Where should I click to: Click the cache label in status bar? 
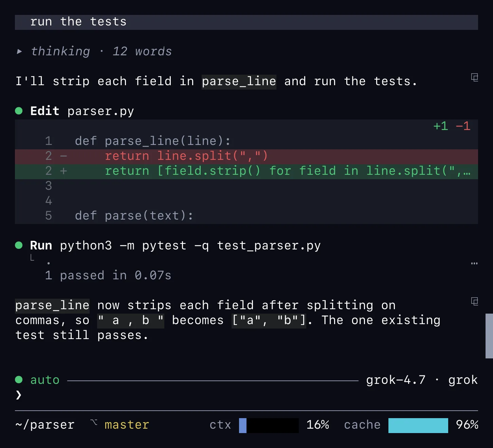click(362, 425)
